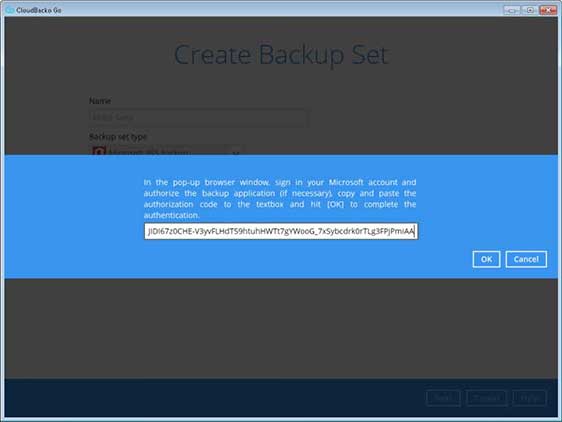
Task: Click the Create Backup Set heading
Action: [x=281, y=55]
